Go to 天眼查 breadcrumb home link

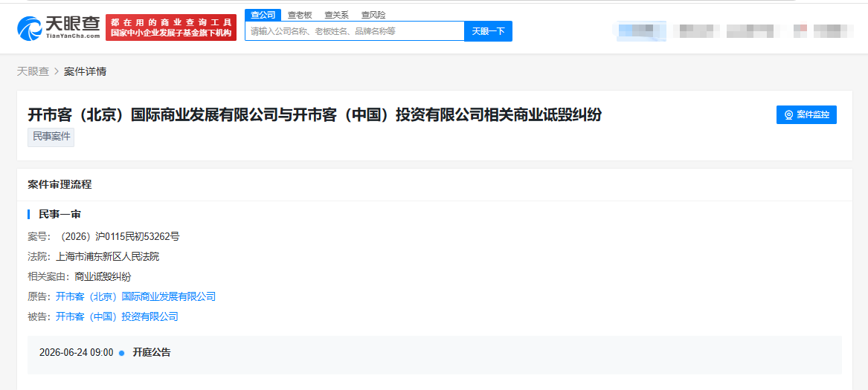click(33, 71)
